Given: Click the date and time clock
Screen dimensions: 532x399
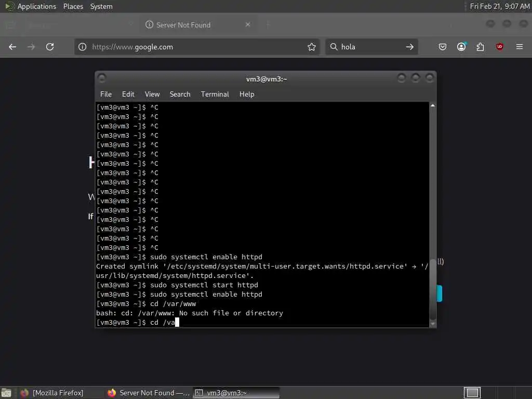Looking at the screenshot, I should click(x=499, y=6).
